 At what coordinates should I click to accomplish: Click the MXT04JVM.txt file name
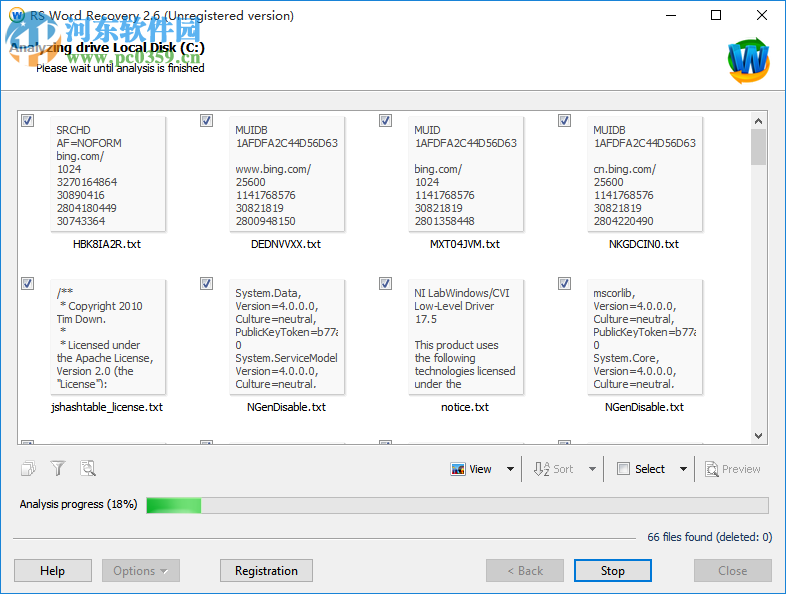coord(465,244)
